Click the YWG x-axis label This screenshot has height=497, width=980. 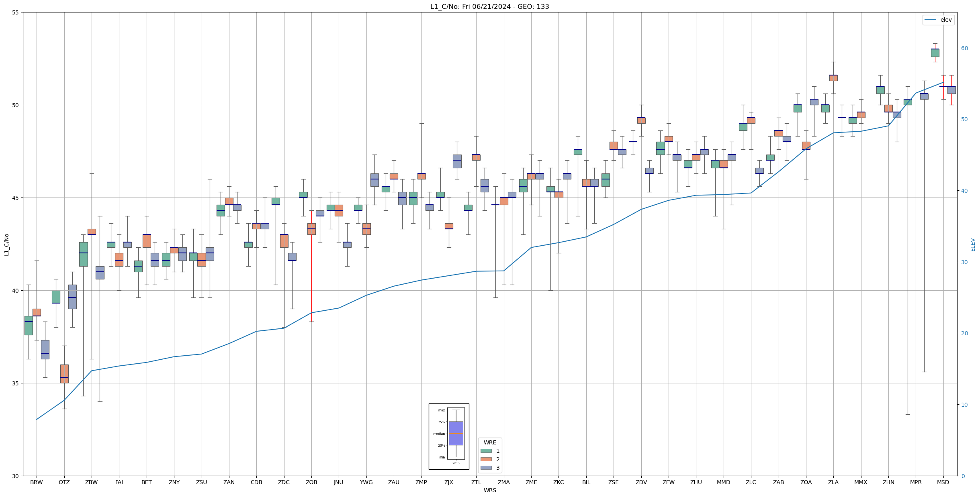[366, 482]
